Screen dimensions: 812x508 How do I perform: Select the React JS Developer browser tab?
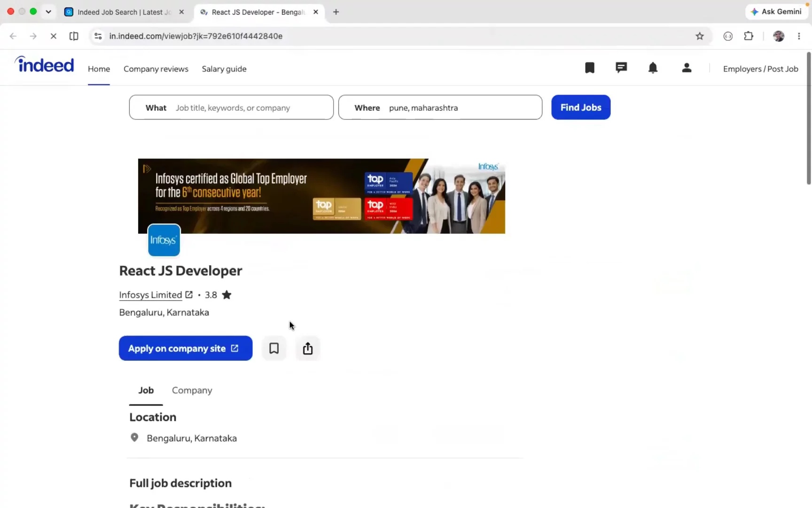(258, 12)
